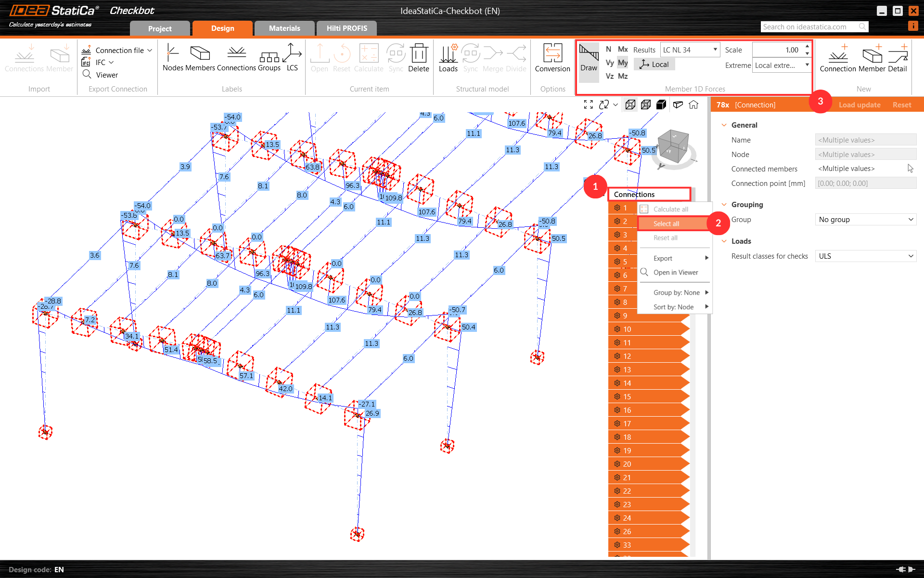Toggle the My internal force display
Screen dimensions: 924x578
click(623, 62)
